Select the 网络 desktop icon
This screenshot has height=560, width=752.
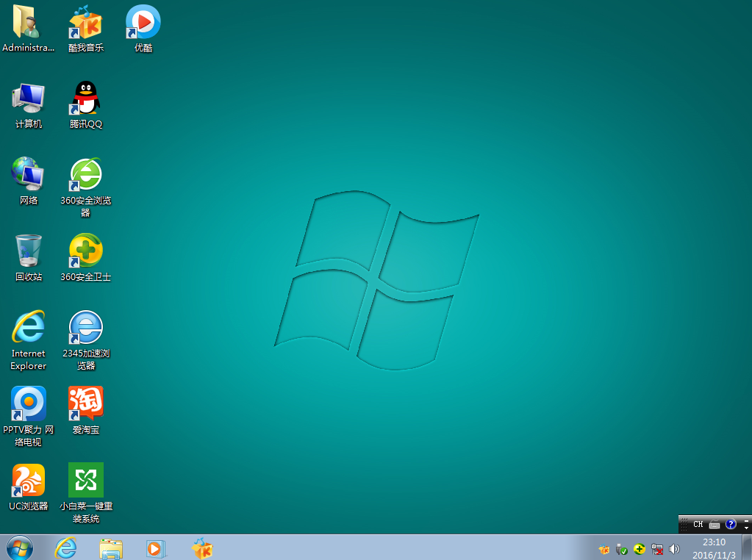pyautogui.click(x=28, y=182)
